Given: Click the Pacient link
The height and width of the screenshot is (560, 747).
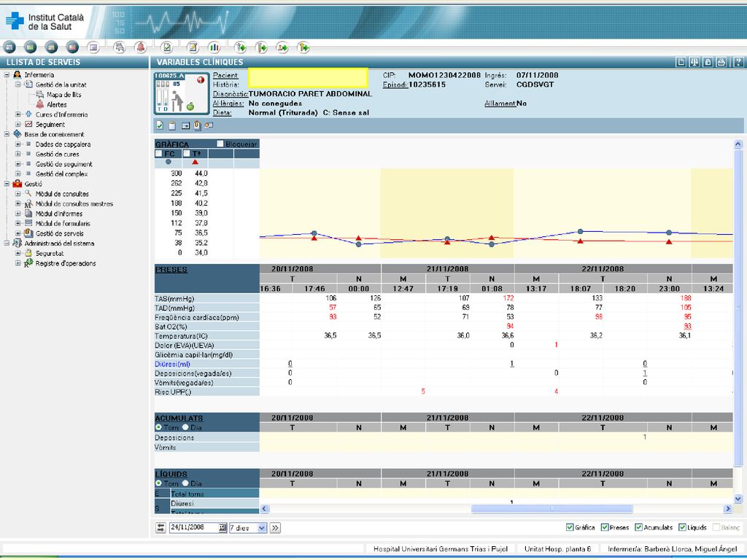Looking at the screenshot, I should (x=225, y=75).
